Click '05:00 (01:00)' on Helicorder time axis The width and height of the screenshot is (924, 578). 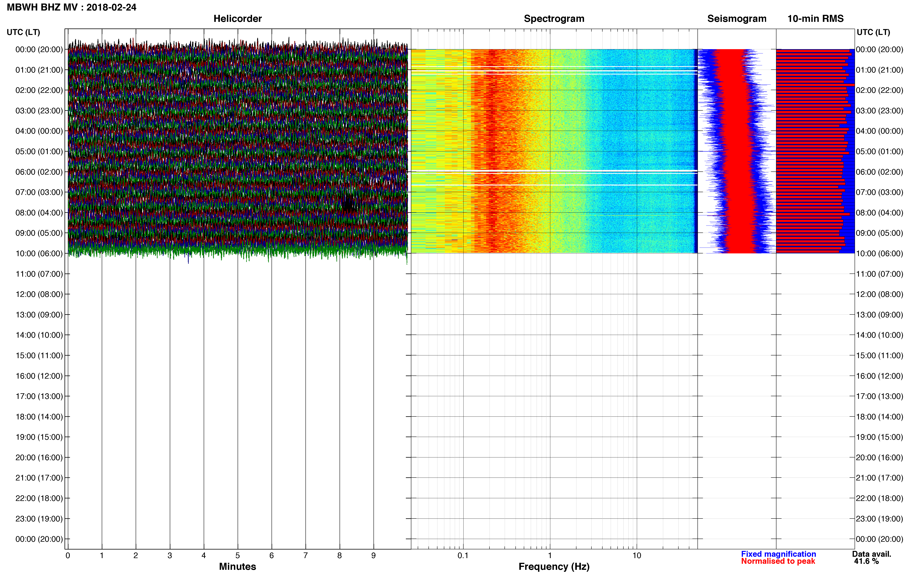(x=39, y=151)
